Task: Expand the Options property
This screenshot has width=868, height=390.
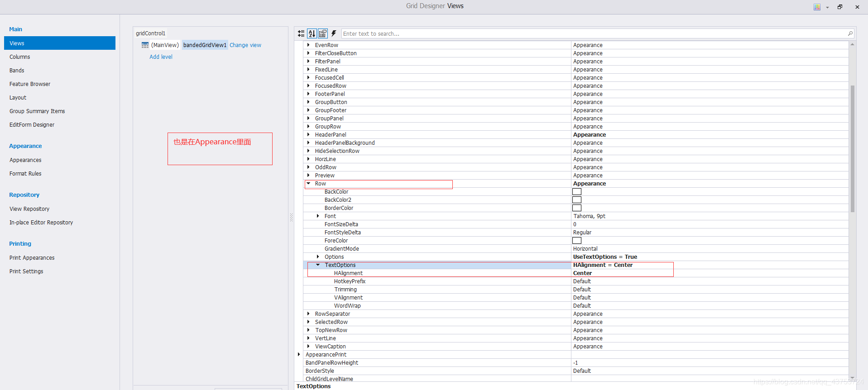Action: click(318, 257)
